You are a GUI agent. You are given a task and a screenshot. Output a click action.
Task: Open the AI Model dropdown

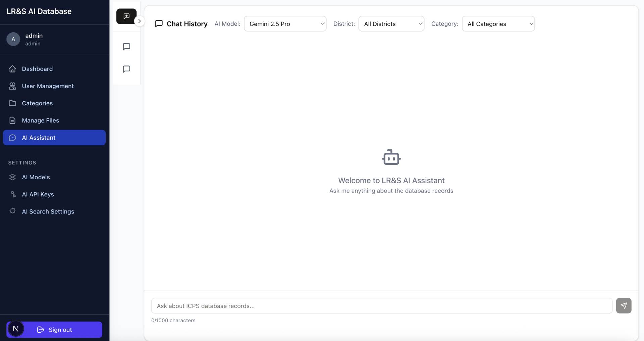point(285,24)
